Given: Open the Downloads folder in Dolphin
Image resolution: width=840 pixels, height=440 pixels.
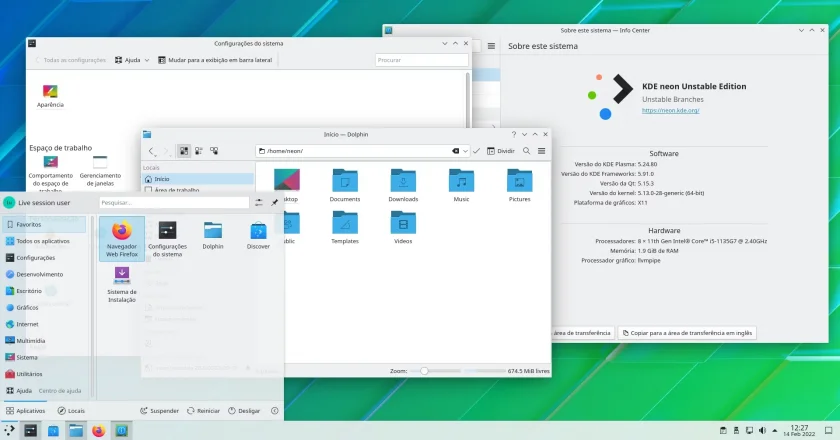Looking at the screenshot, I should pos(403,185).
